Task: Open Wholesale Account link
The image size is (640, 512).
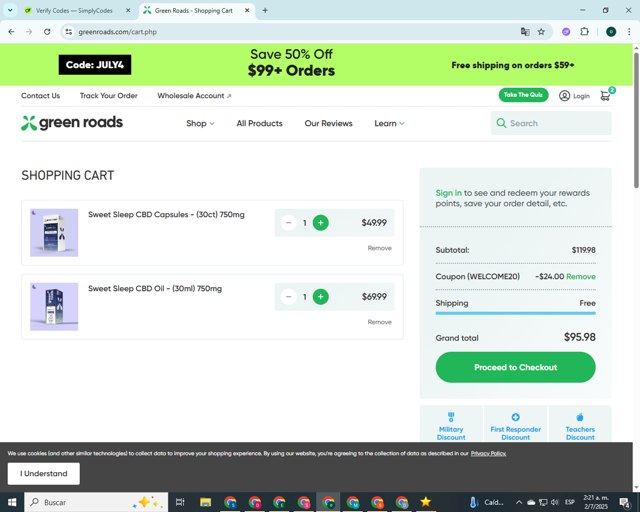Action: (194, 96)
